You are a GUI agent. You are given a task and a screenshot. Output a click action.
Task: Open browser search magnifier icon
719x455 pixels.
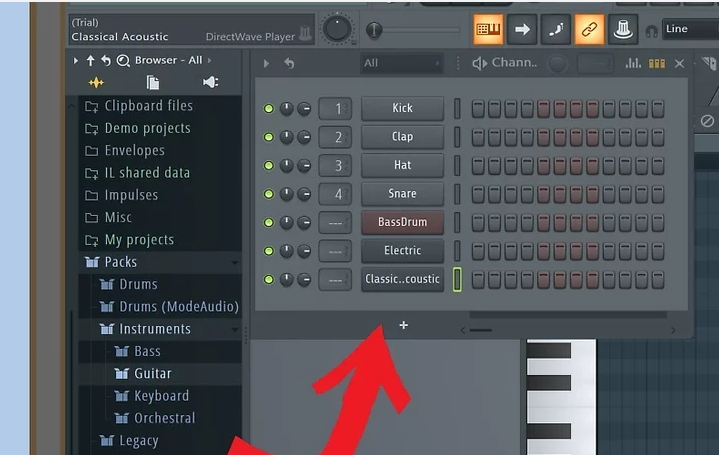point(123,60)
